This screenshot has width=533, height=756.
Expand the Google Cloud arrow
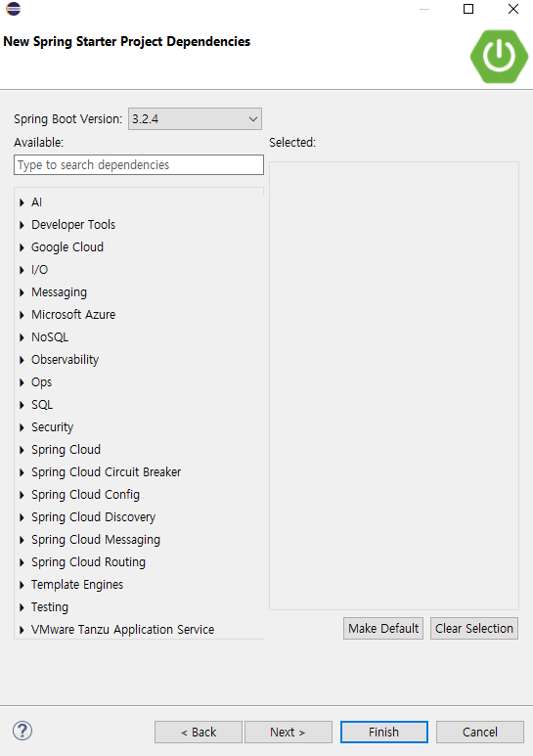(22, 247)
